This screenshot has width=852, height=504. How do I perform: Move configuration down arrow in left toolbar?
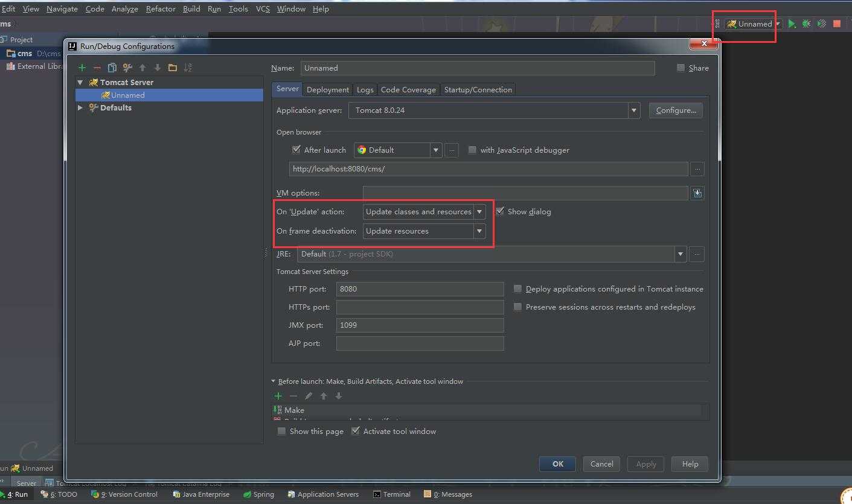[x=157, y=68]
